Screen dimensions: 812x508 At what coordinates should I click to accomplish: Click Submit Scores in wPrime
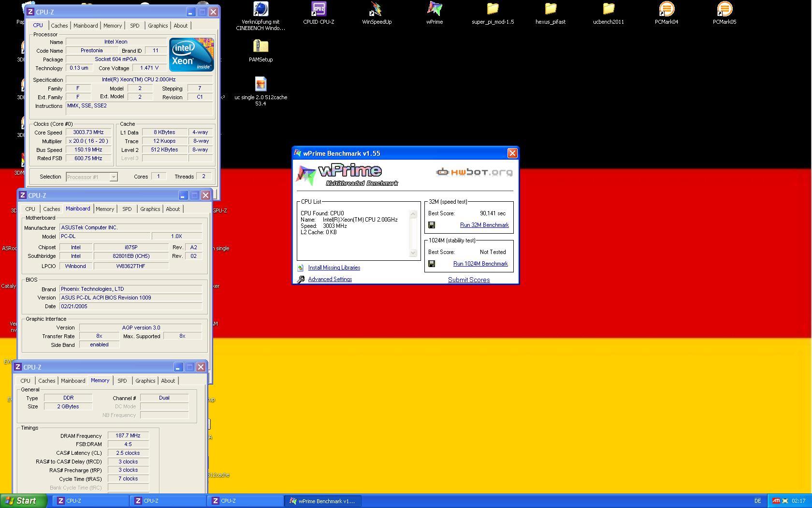pos(469,280)
